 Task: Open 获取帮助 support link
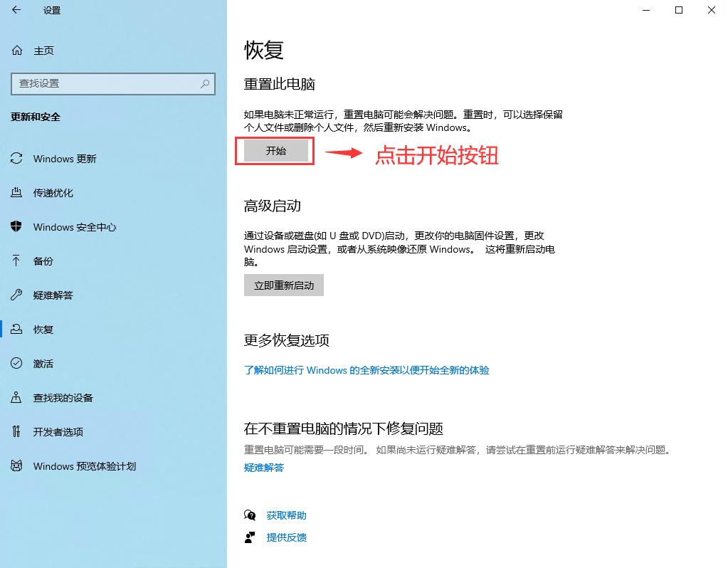click(287, 515)
